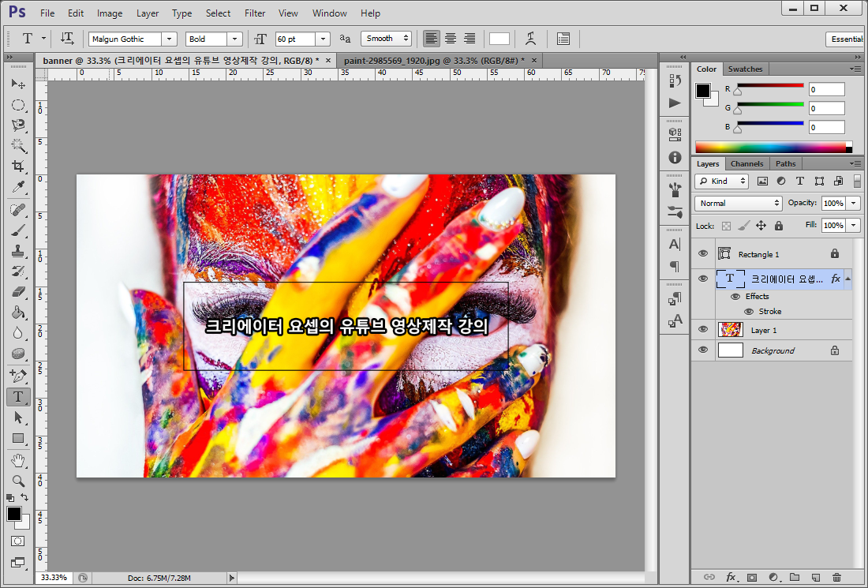Switch to paint-2985569_1920.jpg document tab
Image resolution: width=868 pixels, height=588 pixels.
(434, 61)
